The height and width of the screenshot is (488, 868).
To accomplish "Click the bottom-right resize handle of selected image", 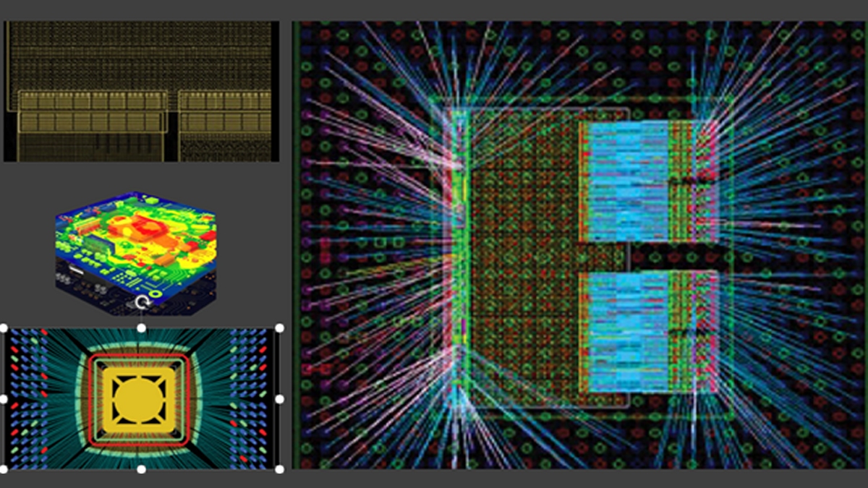I will coord(280,469).
